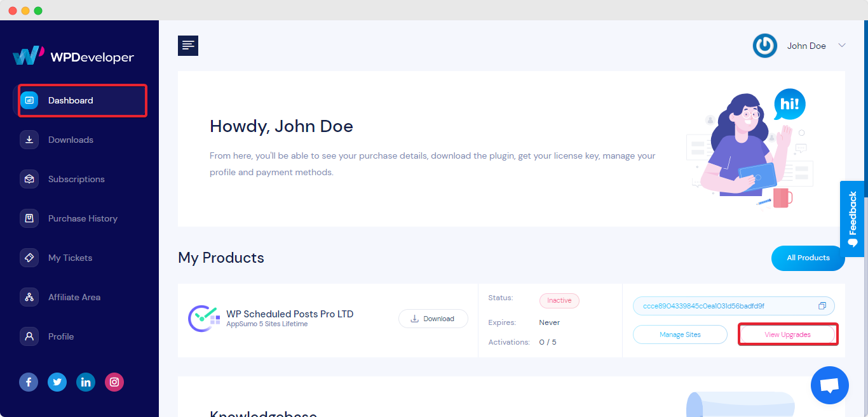Screen dimensions: 868x417
Task: Copy the license key with copy icon
Action: 822,306
